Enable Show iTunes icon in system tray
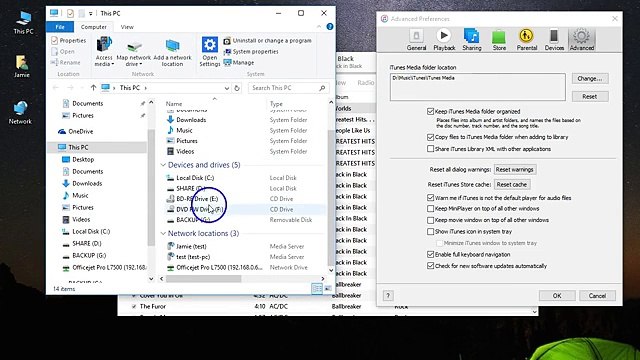This screenshot has width=640, height=360. [x=430, y=231]
